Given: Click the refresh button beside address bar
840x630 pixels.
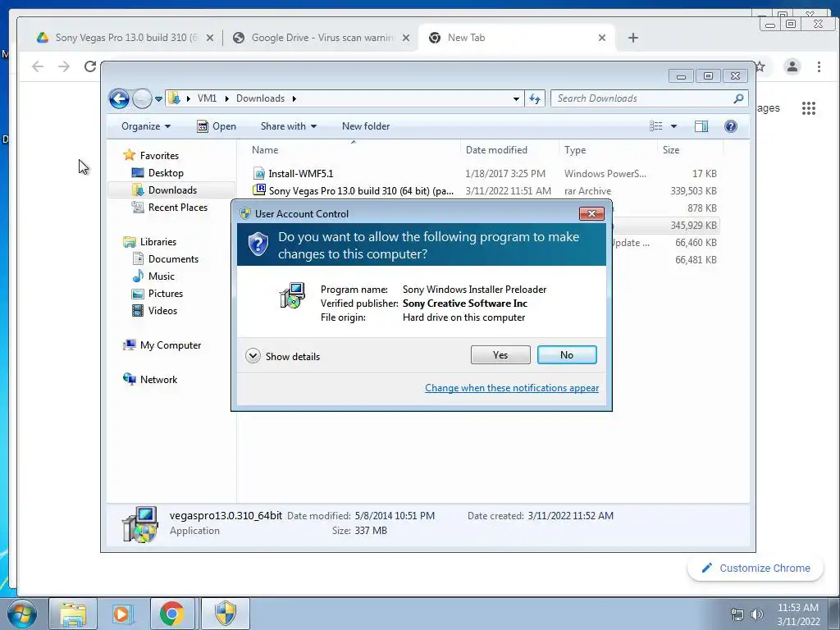Looking at the screenshot, I should coord(535,98).
